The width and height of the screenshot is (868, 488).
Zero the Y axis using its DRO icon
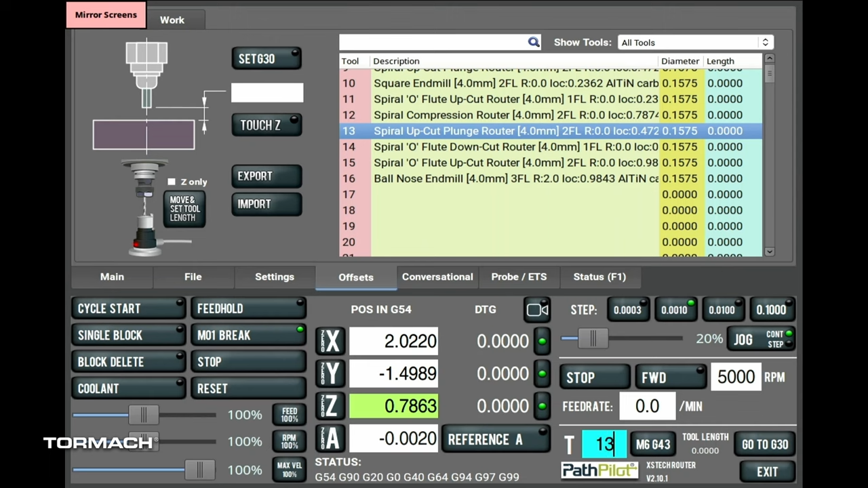[x=331, y=373]
